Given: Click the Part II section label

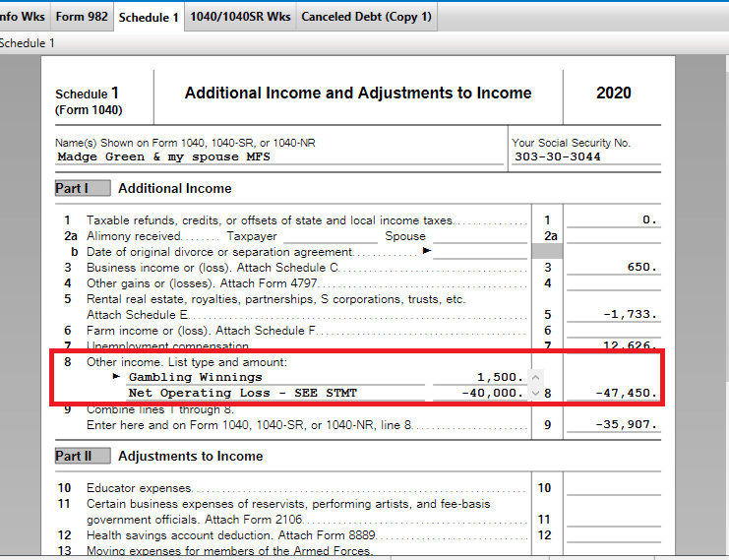Looking at the screenshot, I should [x=83, y=457].
